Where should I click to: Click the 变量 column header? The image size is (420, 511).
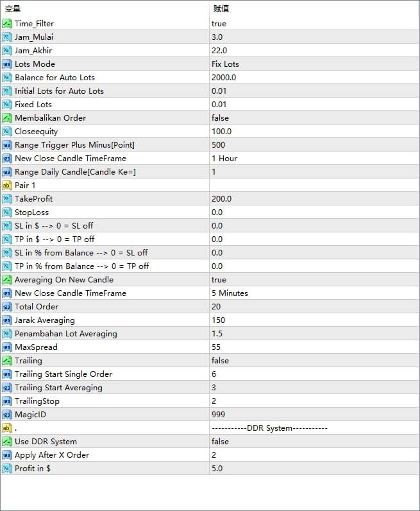[13, 8]
